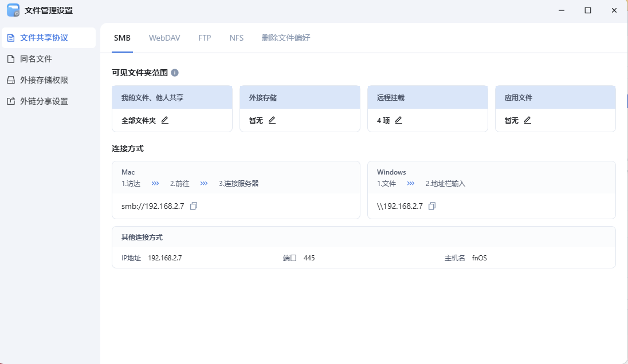Viewport: 628px width, 364px height.
Task: Click the 1.访达 step text
Action: coord(131,184)
